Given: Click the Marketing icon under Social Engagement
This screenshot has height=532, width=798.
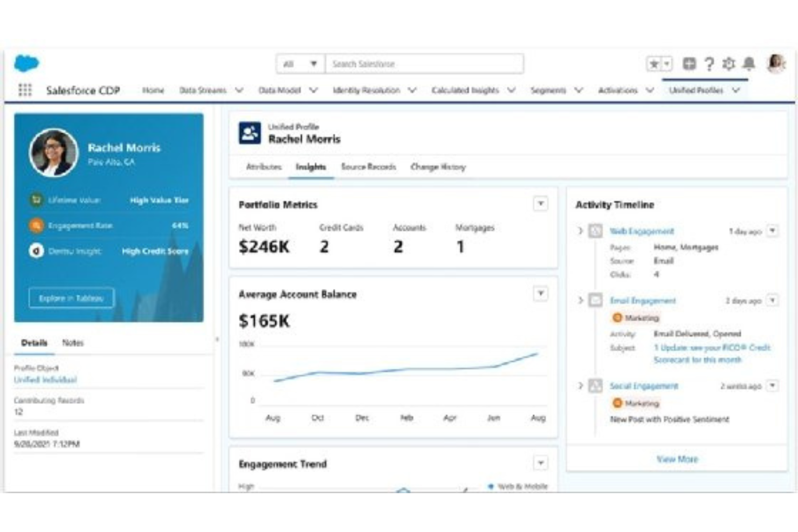Looking at the screenshot, I should point(617,403).
